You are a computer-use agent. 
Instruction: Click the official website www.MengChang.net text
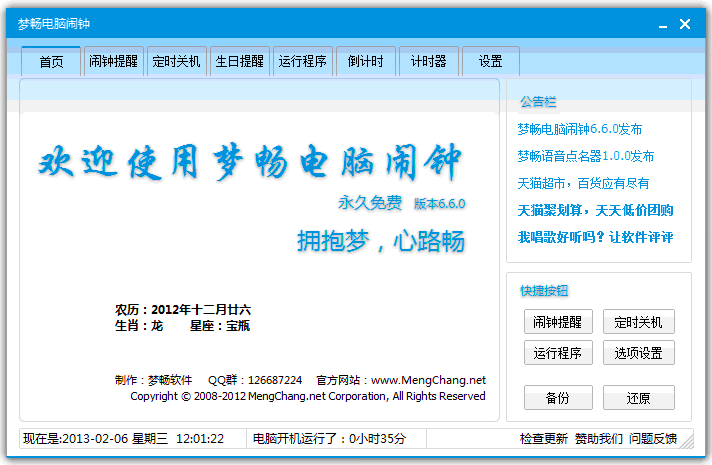pos(428,380)
